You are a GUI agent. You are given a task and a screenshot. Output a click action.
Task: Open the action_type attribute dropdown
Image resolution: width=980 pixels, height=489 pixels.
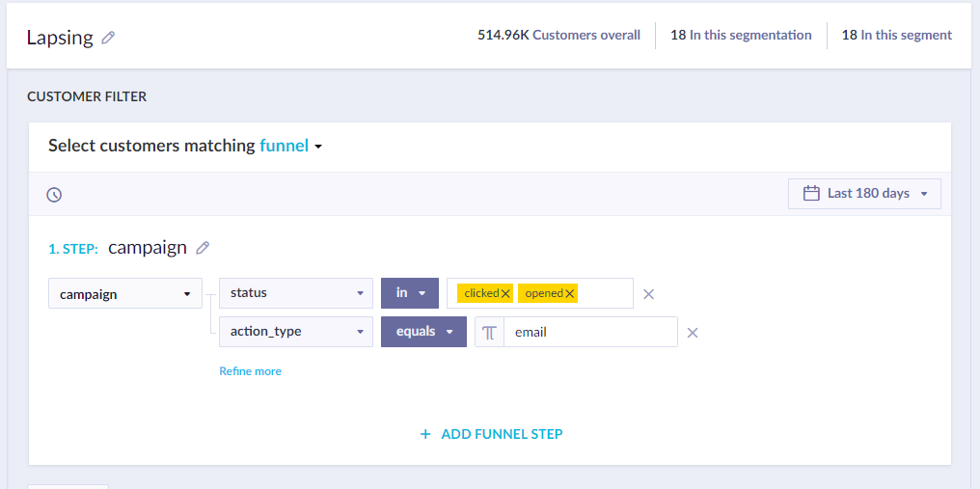296,332
